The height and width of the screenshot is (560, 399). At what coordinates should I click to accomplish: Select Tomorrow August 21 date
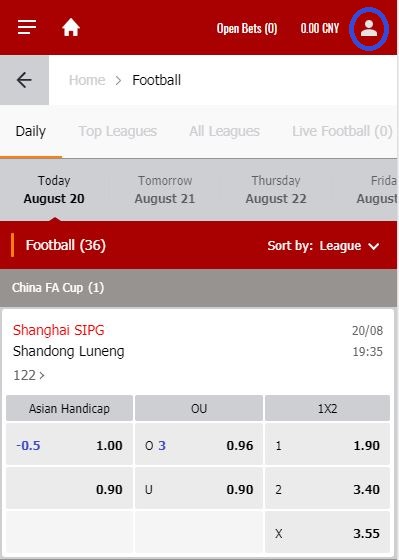165,190
